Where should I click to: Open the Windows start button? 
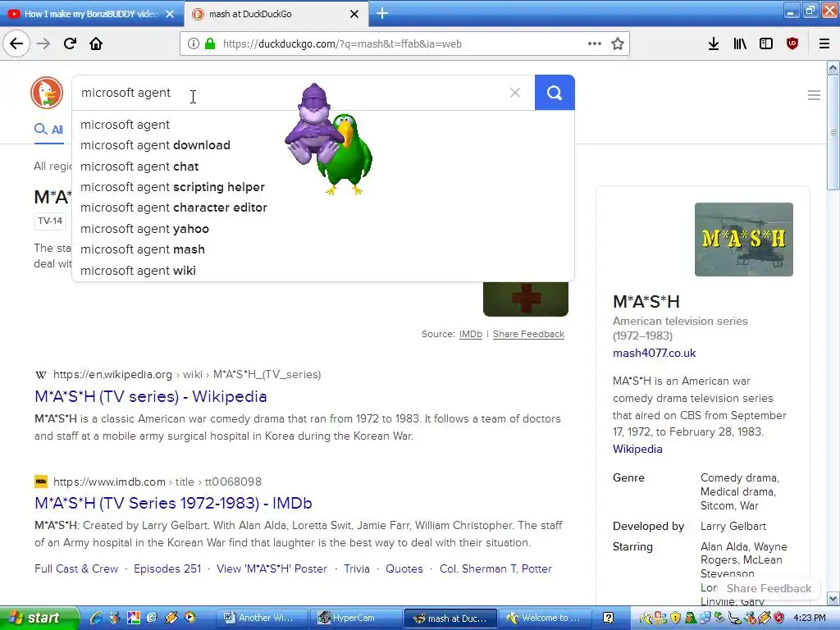39,619
